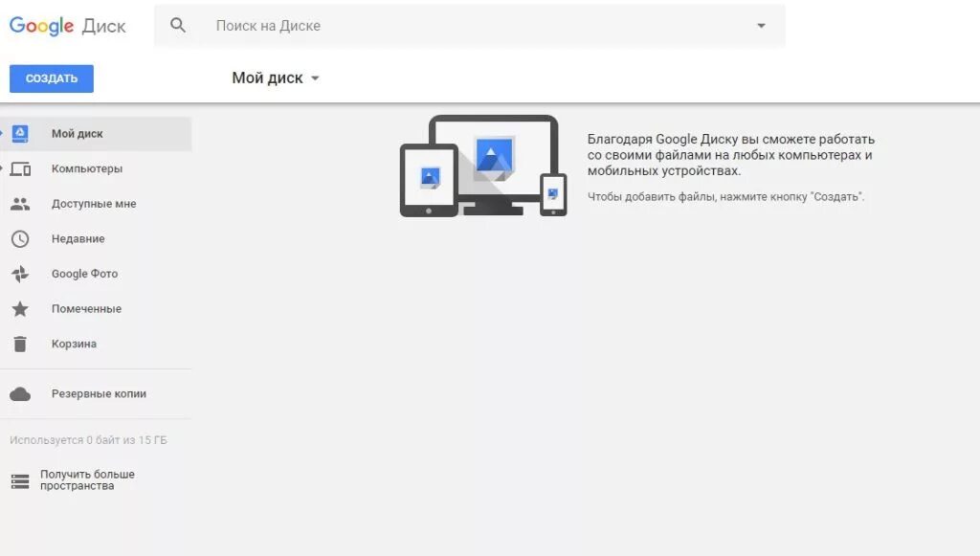The height and width of the screenshot is (556, 980).
Task: Click the Недавние clock icon
Action: [x=20, y=238]
